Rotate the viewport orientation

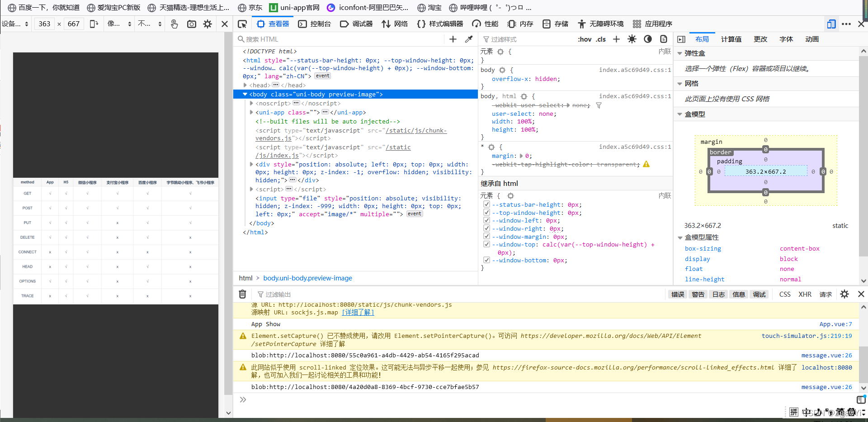(94, 24)
